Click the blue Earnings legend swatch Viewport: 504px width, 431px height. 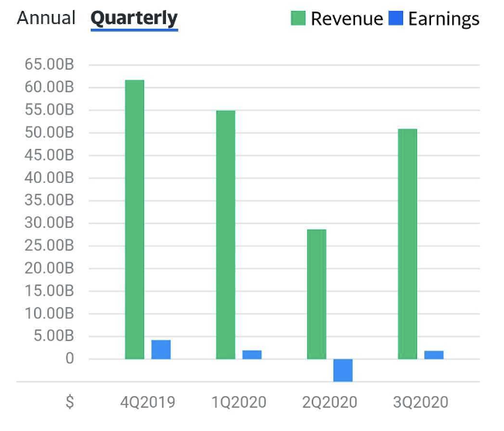395,19
